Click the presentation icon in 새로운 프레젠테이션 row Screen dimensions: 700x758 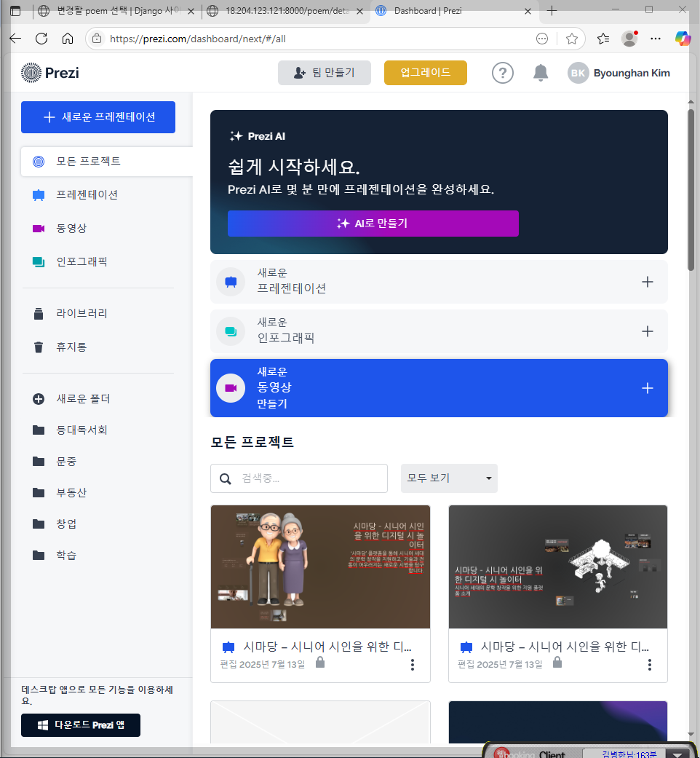pos(231,282)
